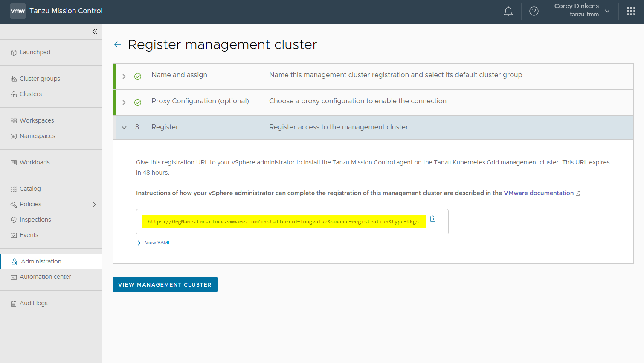Click the Inspections shield icon
The image size is (644, 363).
coord(14,220)
